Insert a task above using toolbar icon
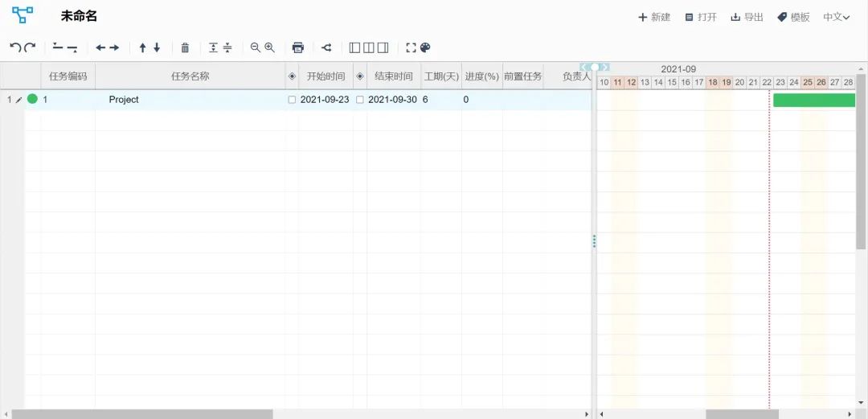The height and width of the screenshot is (419, 868). pyautogui.click(x=58, y=47)
